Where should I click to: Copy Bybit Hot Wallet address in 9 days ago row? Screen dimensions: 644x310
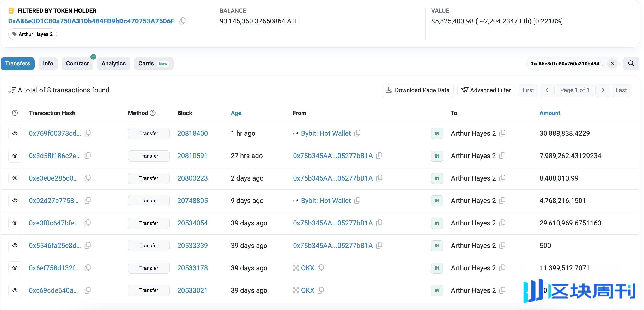click(x=357, y=200)
